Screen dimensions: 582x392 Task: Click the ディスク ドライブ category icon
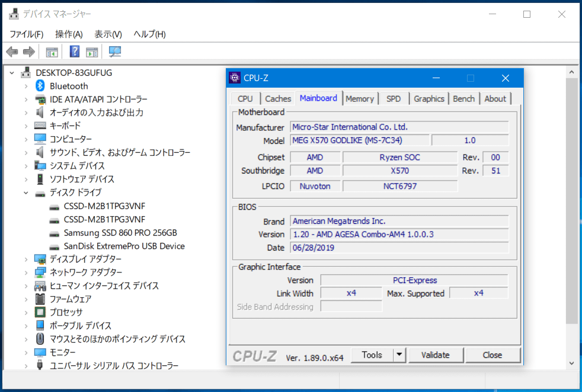click(40, 193)
